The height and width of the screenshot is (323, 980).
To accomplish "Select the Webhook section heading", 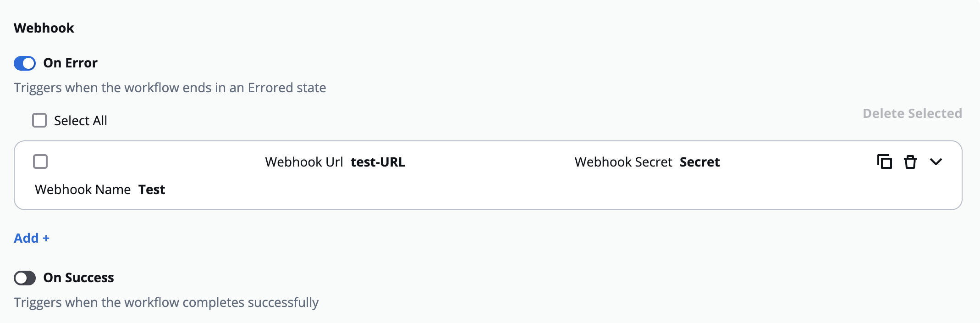I will pyautogui.click(x=44, y=28).
